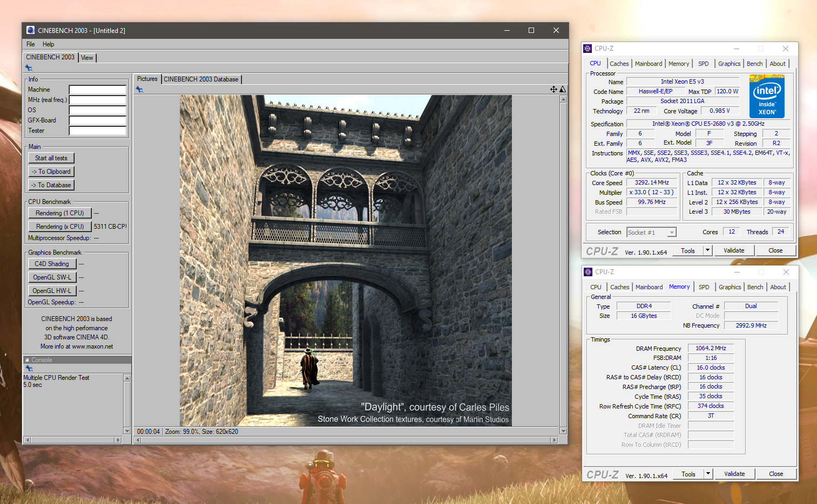Click the Machine input field
The image size is (817, 504).
coord(97,90)
